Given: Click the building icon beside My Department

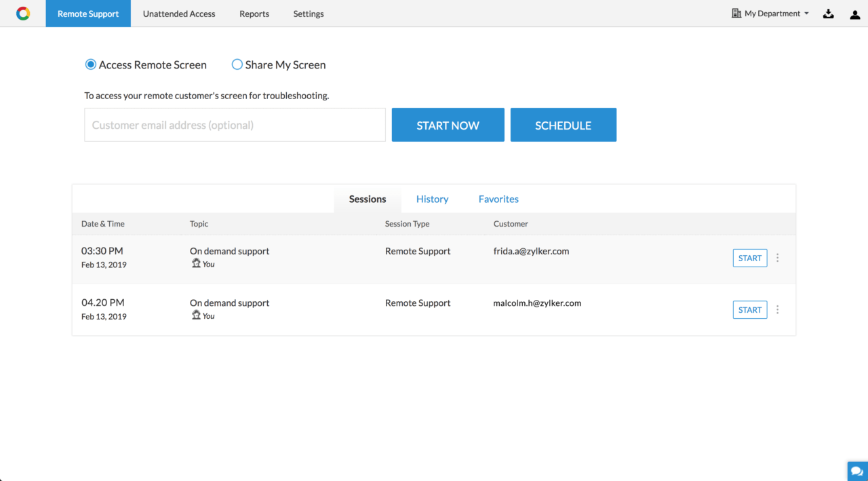Looking at the screenshot, I should [736, 14].
